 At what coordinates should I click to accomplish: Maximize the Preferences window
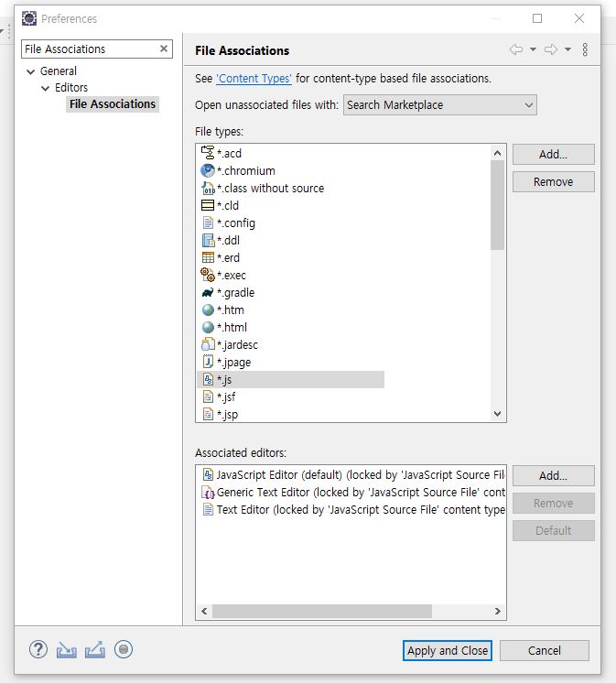(x=537, y=18)
